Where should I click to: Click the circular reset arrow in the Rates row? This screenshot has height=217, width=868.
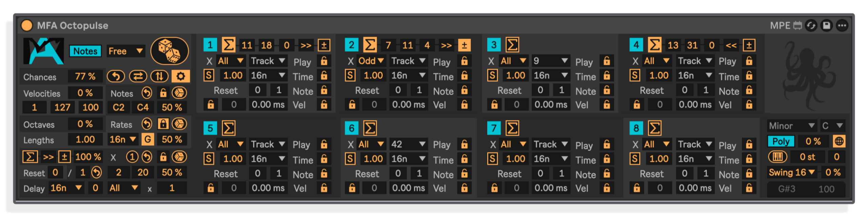tap(147, 124)
